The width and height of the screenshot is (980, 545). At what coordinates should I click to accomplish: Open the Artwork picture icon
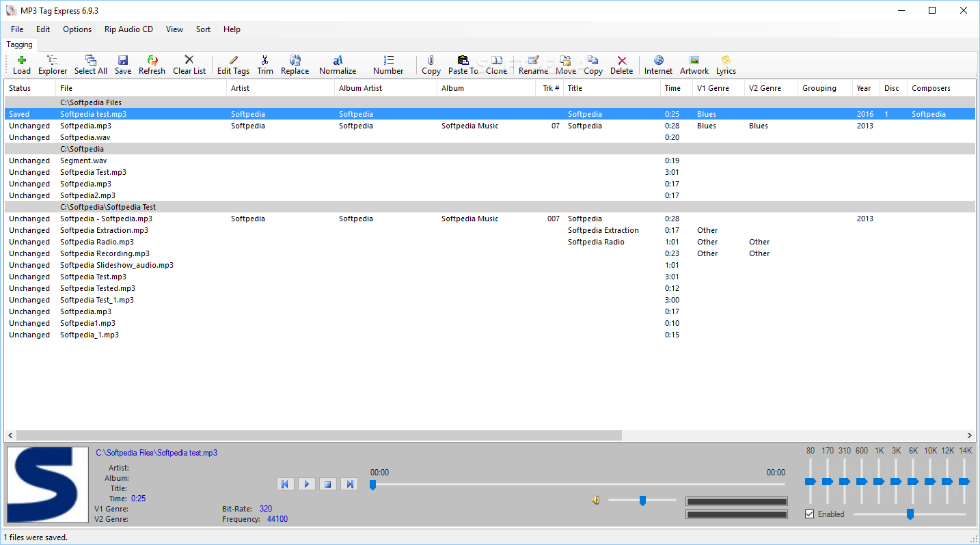(x=694, y=61)
